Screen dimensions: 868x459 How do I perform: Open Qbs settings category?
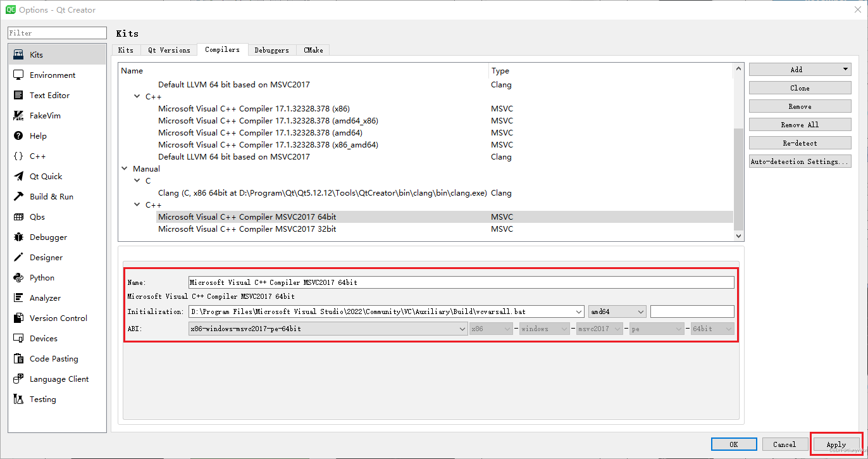coord(57,217)
